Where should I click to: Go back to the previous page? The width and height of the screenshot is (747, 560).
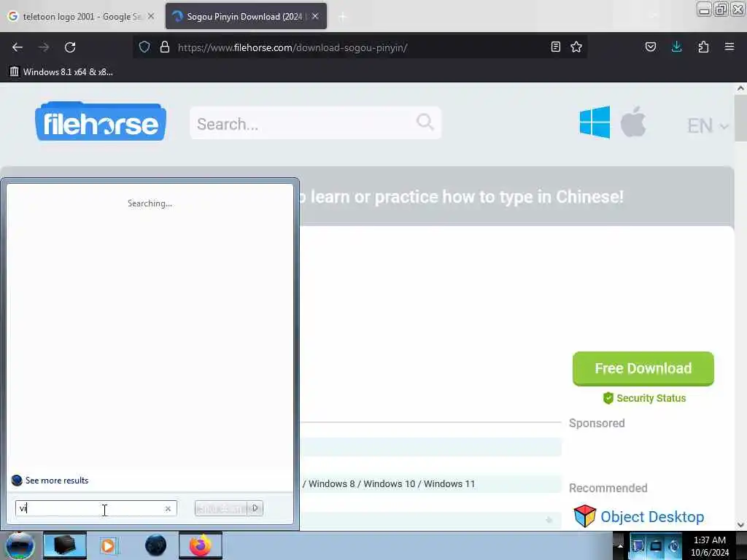point(18,47)
